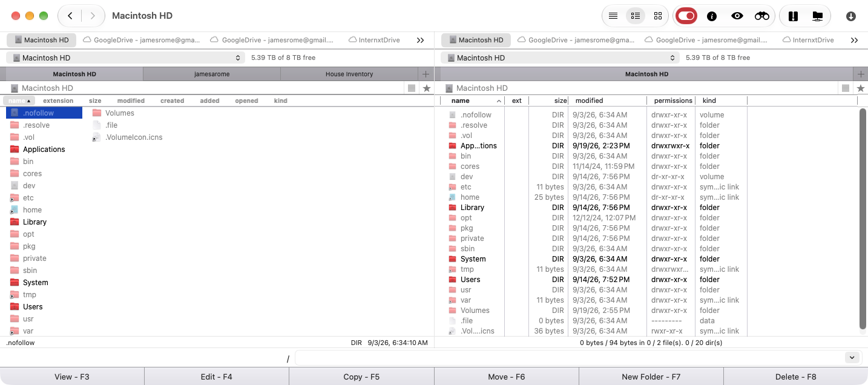Go forward with the right chevron
The image size is (868, 385).
[93, 16]
